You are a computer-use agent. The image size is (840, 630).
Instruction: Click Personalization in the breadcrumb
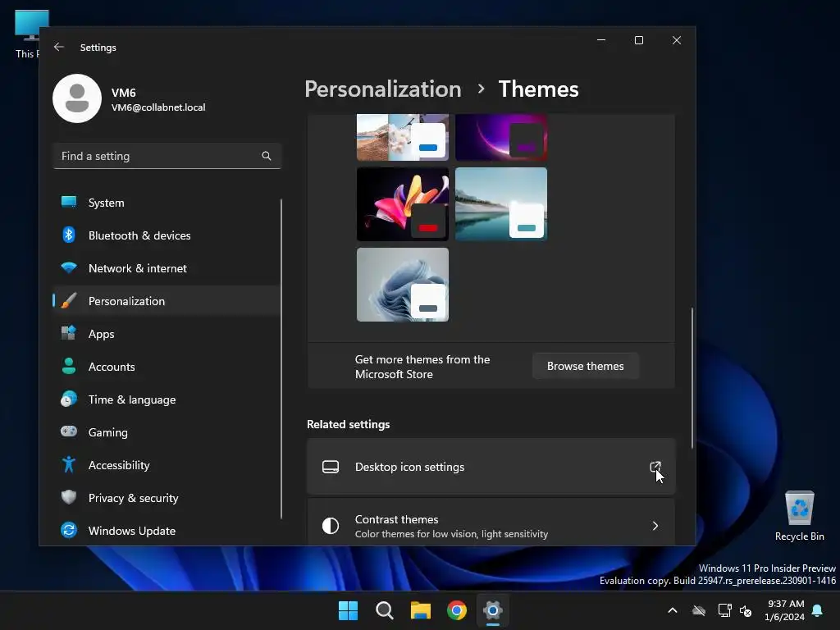382,89
